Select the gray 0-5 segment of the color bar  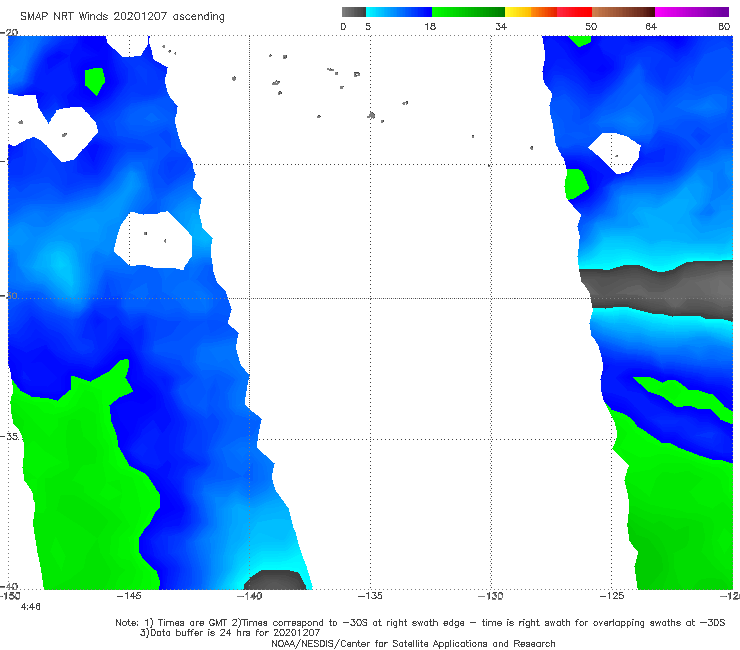coord(354,12)
